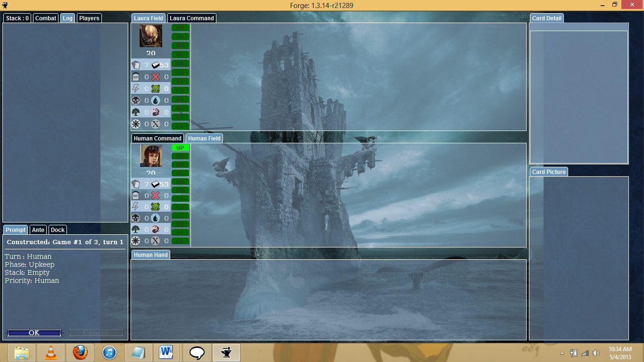644x362 pixels.
Task: Click Human's blue mana water drop icon
Action: (x=156, y=218)
